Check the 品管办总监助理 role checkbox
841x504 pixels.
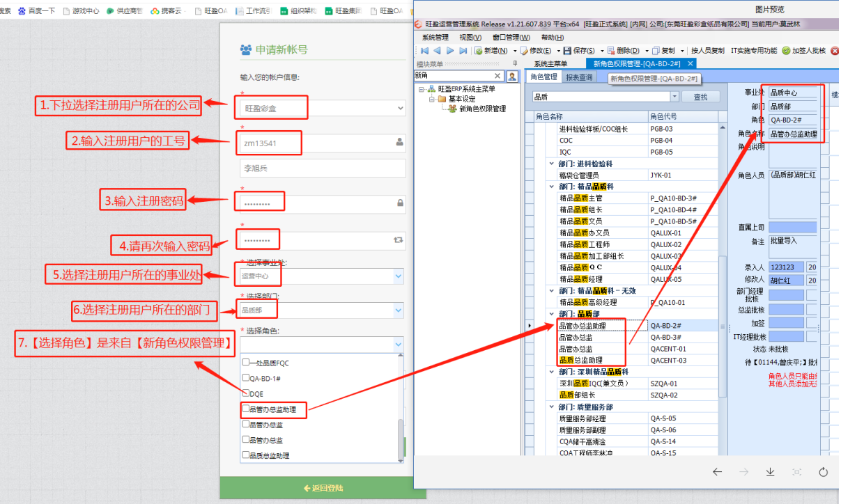pyautogui.click(x=245, y=409)
